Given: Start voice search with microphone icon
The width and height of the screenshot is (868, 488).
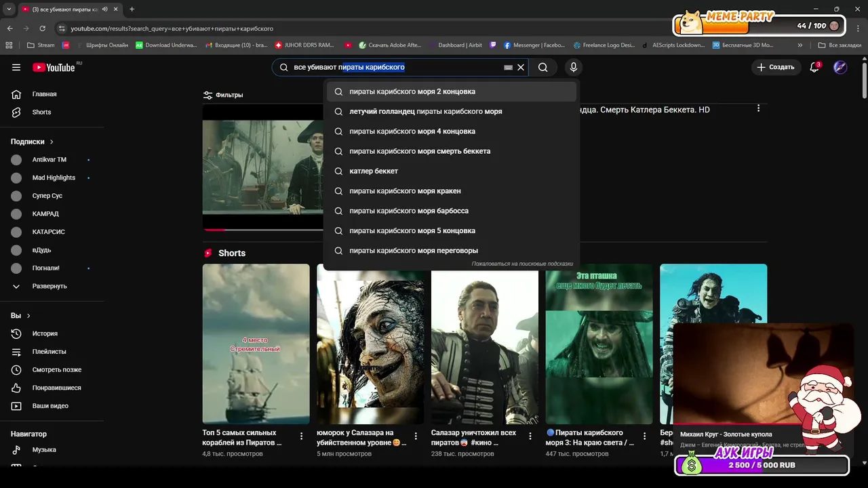Looking at the screenshot, I should pyautogui.click(x=574, y=67).
